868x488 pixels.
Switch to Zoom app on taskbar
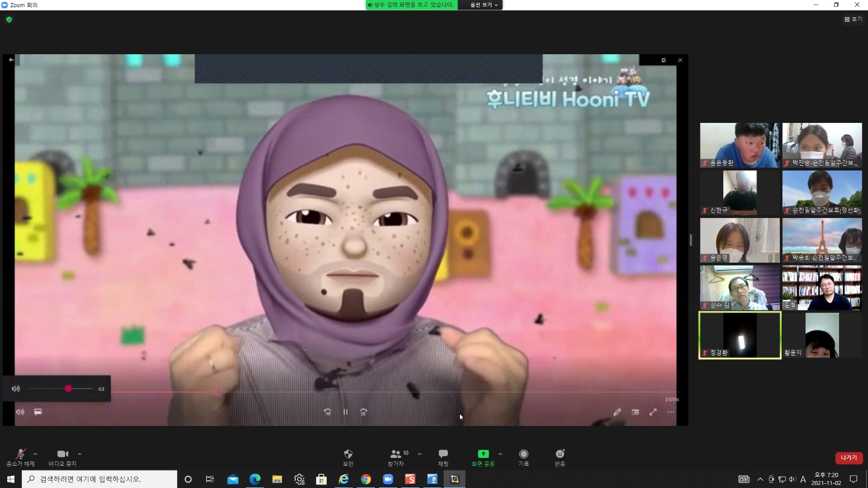pos(388,479)
